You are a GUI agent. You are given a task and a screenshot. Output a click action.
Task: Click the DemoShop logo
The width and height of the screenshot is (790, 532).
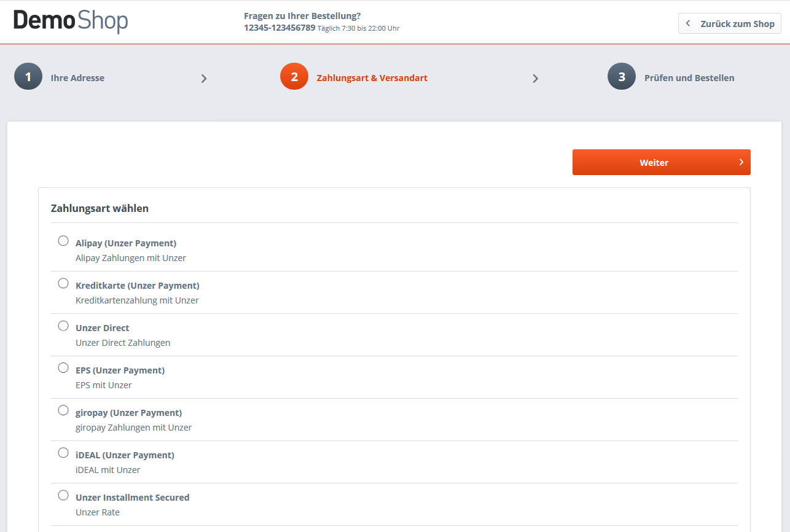71,22
